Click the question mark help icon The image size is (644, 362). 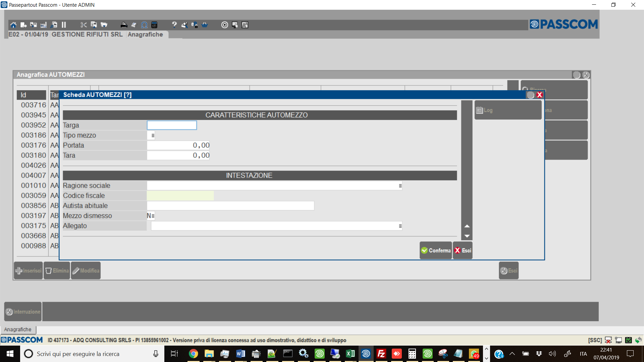(174, 25)
